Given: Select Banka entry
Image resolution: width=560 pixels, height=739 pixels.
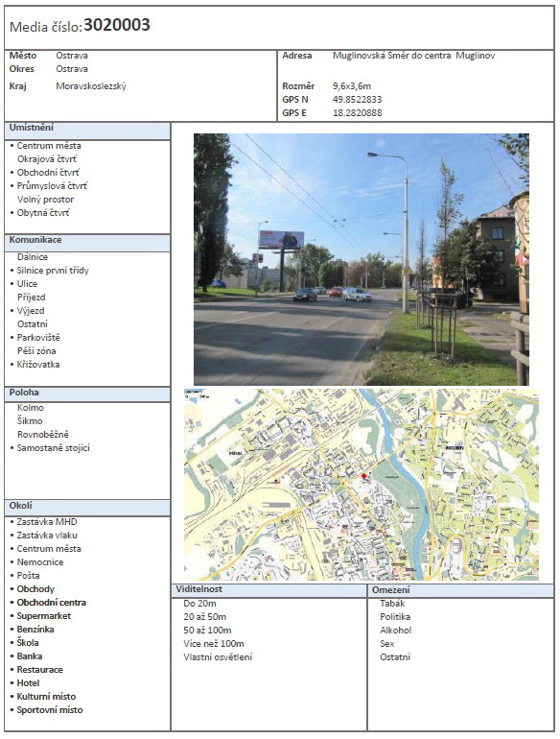Looking at the screenshot, I should coord(30,656).
